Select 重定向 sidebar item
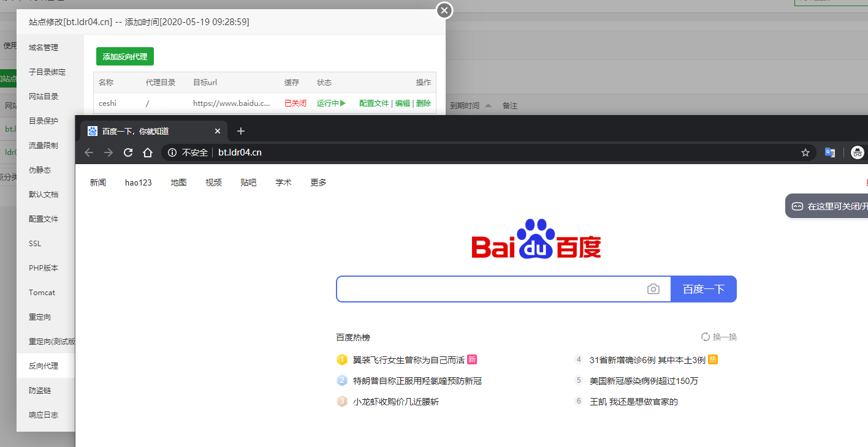Viewport: 868px width, 447px height. pos(40,317)
